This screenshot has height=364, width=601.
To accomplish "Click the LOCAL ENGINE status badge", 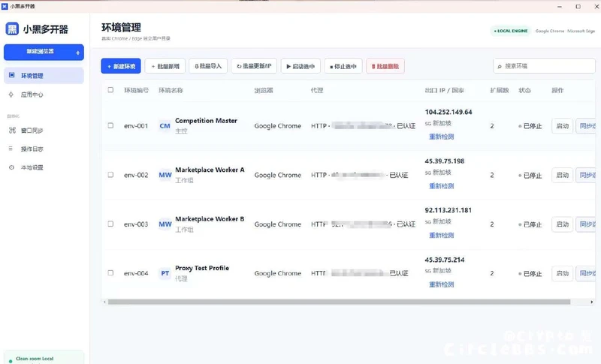I will click(x=511, y=31).
